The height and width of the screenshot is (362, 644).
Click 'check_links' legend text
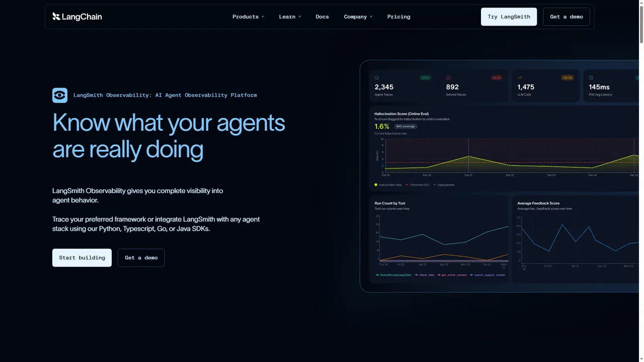coord(427,275)
